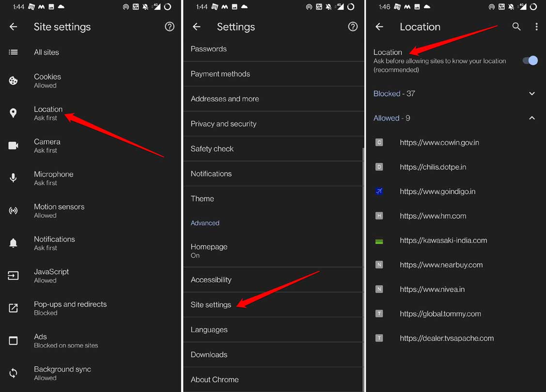This screenshot has width=546, height=392.
Task: Open Theme settings
Action: tap(274, 198)
